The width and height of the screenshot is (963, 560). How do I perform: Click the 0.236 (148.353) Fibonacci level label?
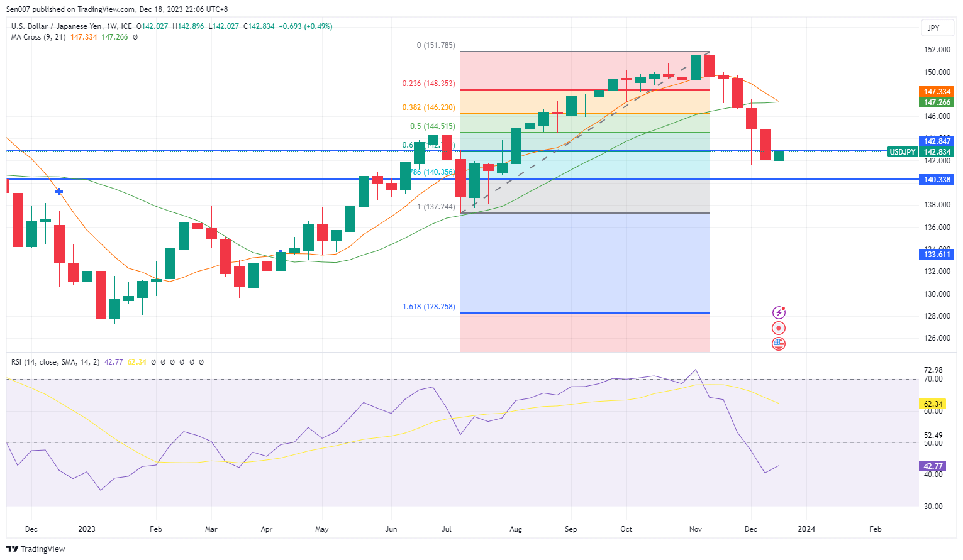428,84
